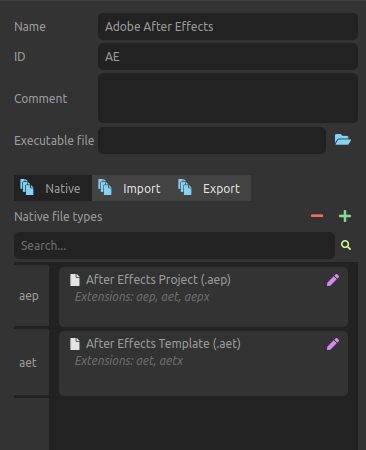
Task: Select the aep row header
Action: [x=31, y=296]
